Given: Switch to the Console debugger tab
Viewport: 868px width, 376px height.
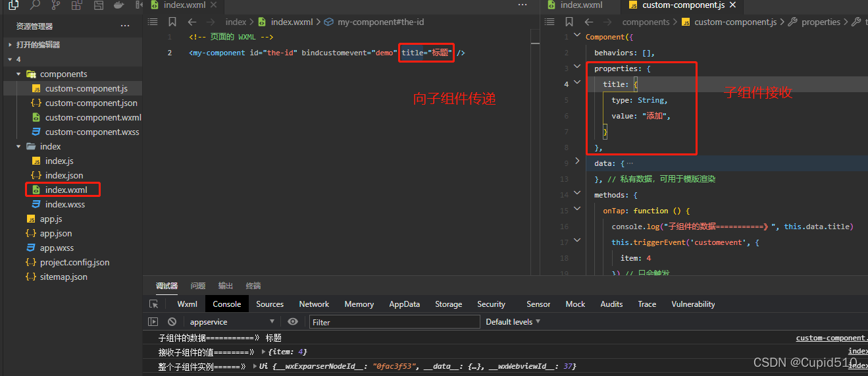Looking at the screenshot, I should [227, 304].
